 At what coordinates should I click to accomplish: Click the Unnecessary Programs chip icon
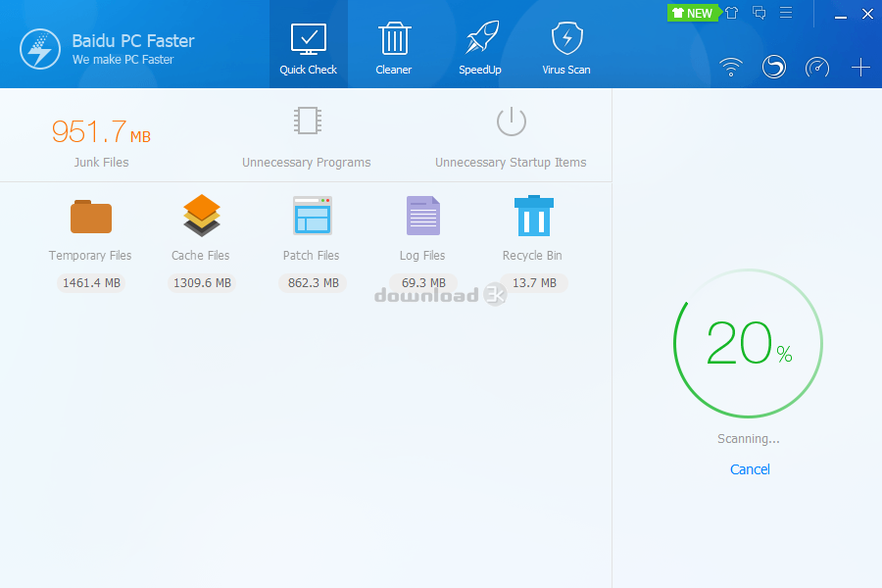[x=308, y=121]
